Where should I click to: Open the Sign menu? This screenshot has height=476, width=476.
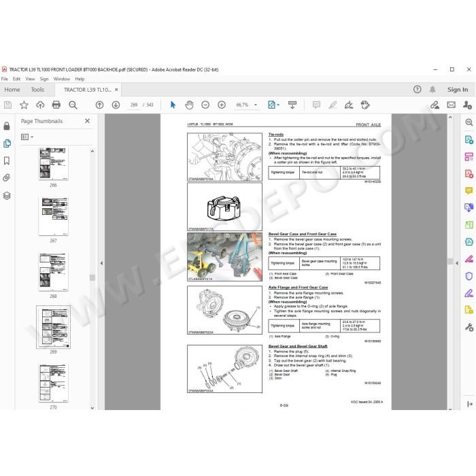(x=44, y=79)
